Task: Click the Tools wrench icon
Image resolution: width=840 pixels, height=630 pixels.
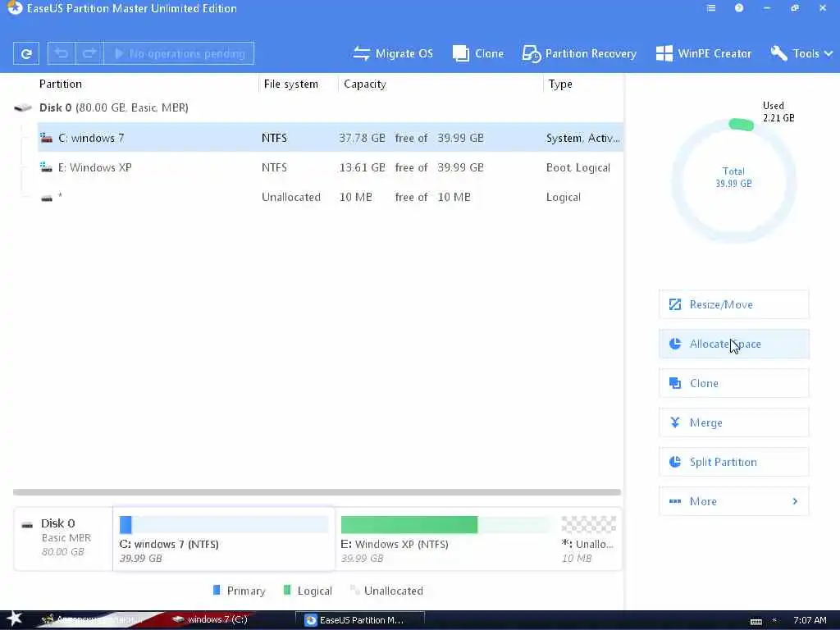Action: 779,53
